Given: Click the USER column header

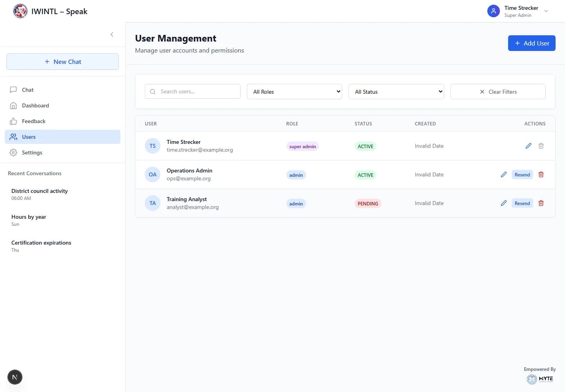Looking at the screenshot, I should (151, 123).
